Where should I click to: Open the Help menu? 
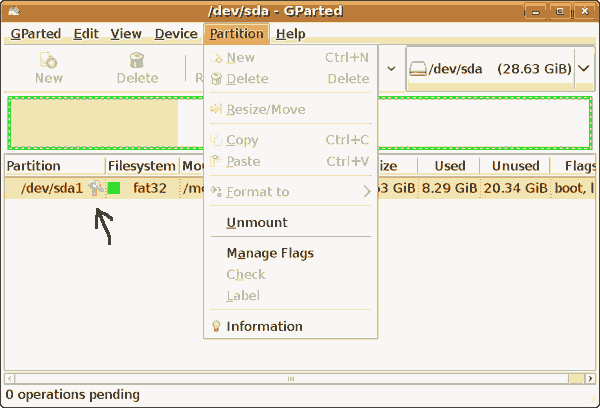(x=290, y=34)
